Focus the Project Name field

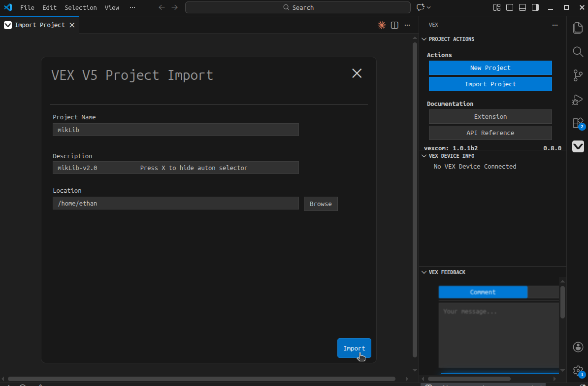click(x=175, y=130)
